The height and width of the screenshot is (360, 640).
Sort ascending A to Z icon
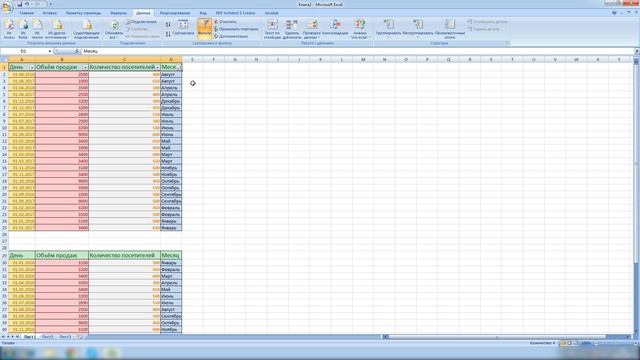coord(168,24)
